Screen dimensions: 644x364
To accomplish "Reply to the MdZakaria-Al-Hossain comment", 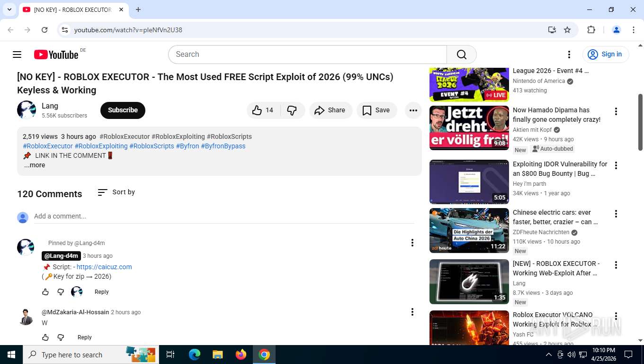I will (x=85, y=337).
